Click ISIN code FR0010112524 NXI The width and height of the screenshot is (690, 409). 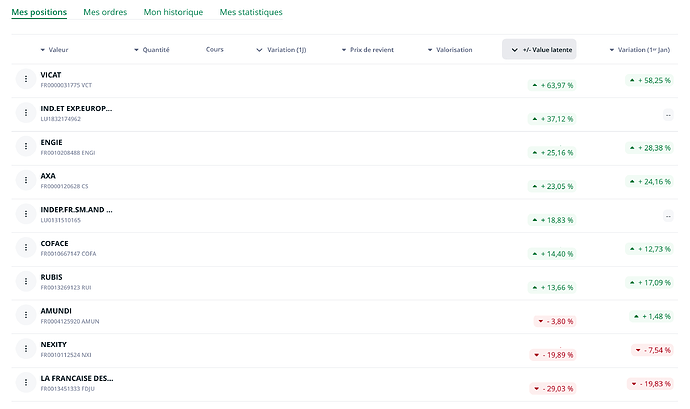pyautogui.click(x=66, y=355)
